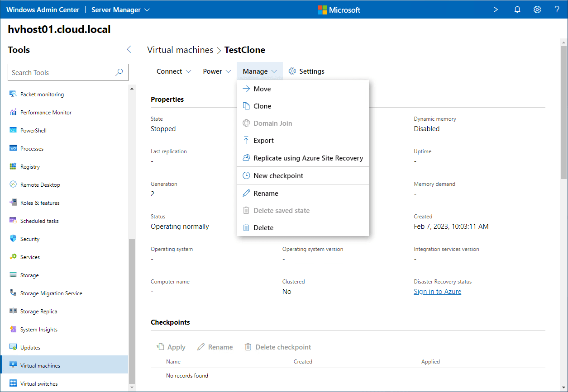Screen dimensions: 568x392
Task: Open the Connect dropdown menu
Action: (174, 71)
